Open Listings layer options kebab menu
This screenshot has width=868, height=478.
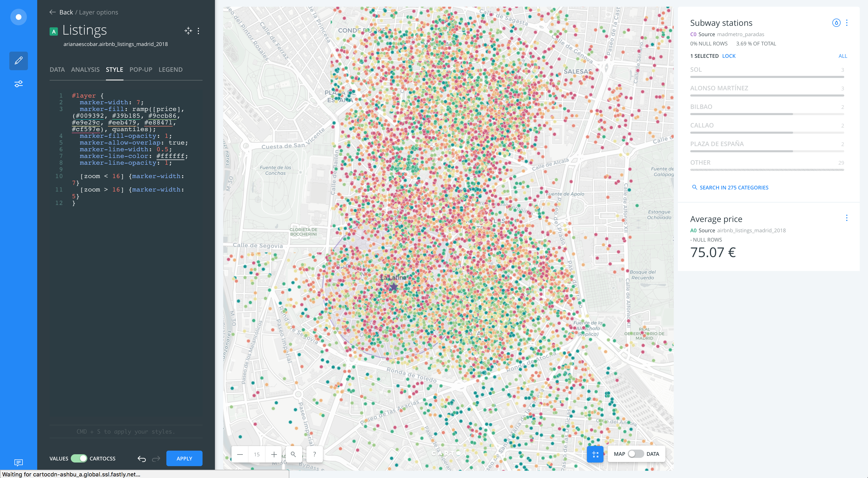tap(198, 31)
